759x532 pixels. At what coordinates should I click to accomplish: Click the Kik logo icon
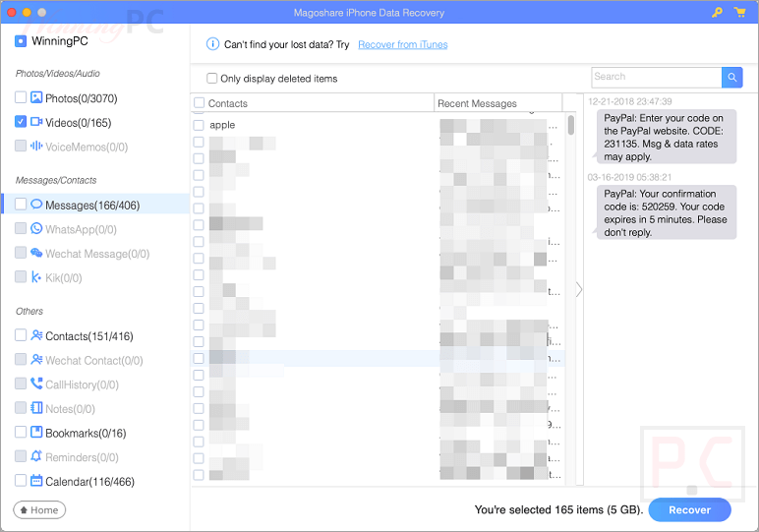pyautogui.click(x=36, y=277)
